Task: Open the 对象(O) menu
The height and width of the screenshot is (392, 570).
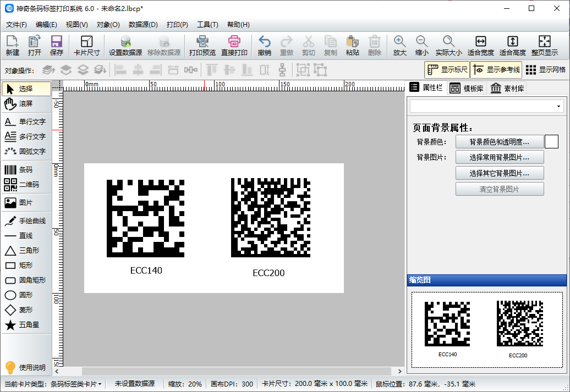Action: pyautogui.click(x=108, y=25)
